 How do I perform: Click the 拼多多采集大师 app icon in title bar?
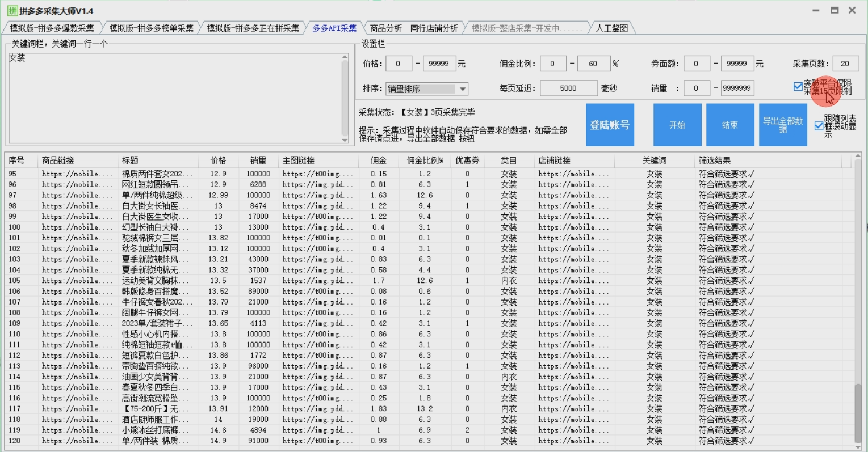tap(11, 11)
